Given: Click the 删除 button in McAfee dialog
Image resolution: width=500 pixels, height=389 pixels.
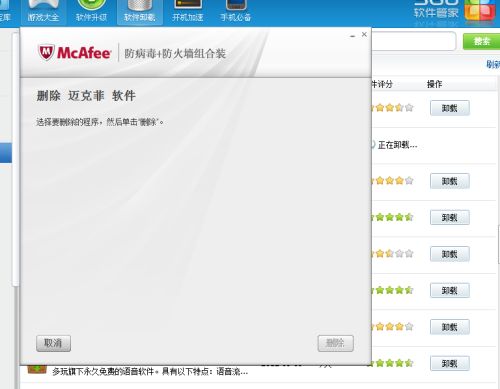Looking at the screenshot, I should pyautogui.click(x=335, y=343).
